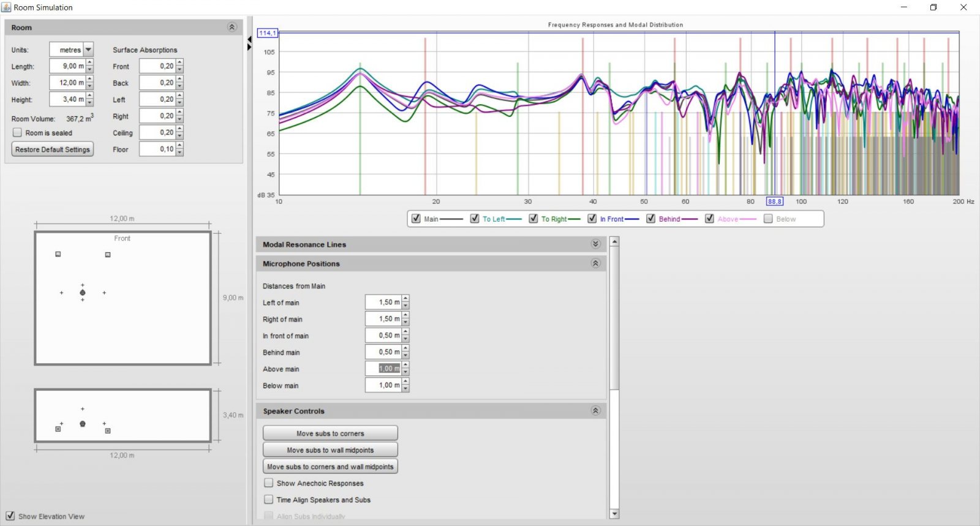Increase Ceiling absorption stepper
The image size is (980, 526).
179,129
